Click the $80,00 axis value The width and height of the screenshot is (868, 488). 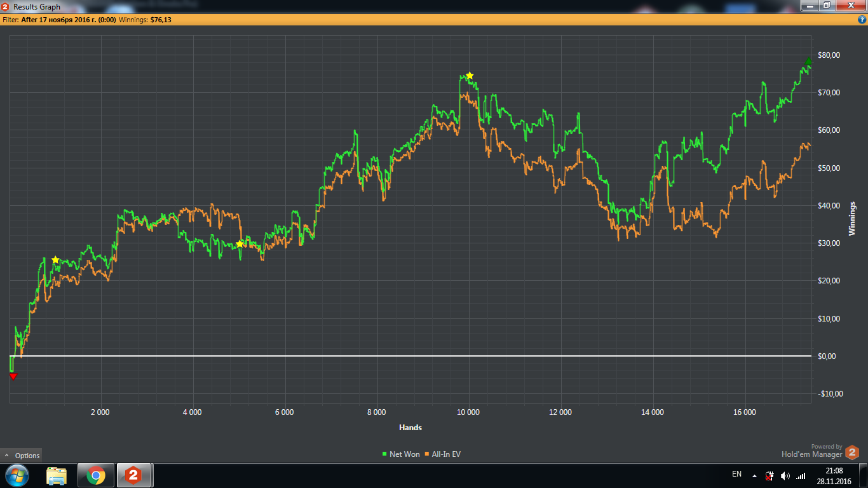829,55
